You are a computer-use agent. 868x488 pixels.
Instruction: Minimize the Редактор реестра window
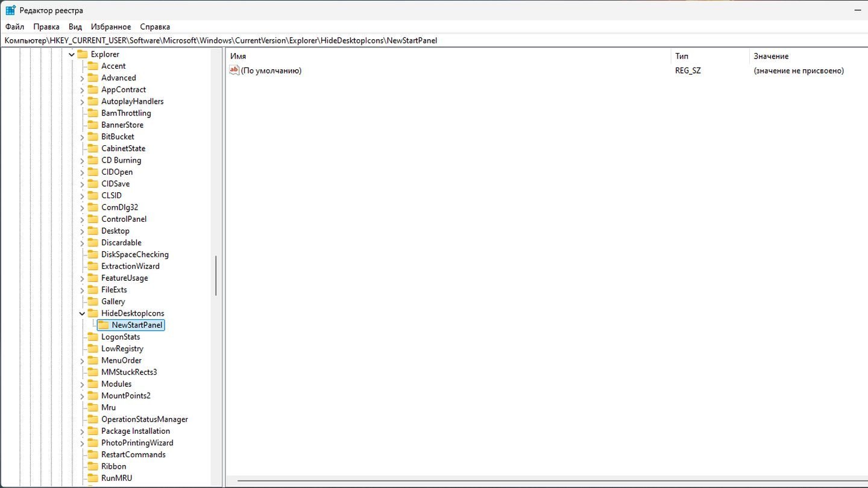point(858,10)
